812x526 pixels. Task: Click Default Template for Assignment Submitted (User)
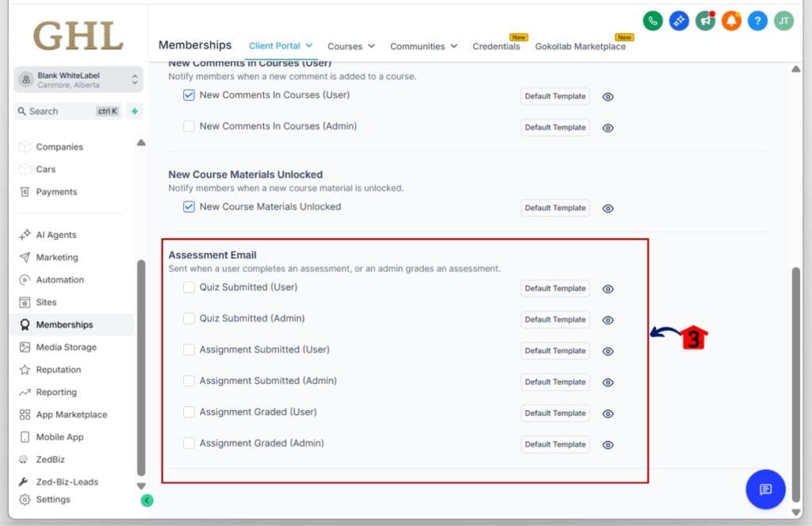[555, 351]
